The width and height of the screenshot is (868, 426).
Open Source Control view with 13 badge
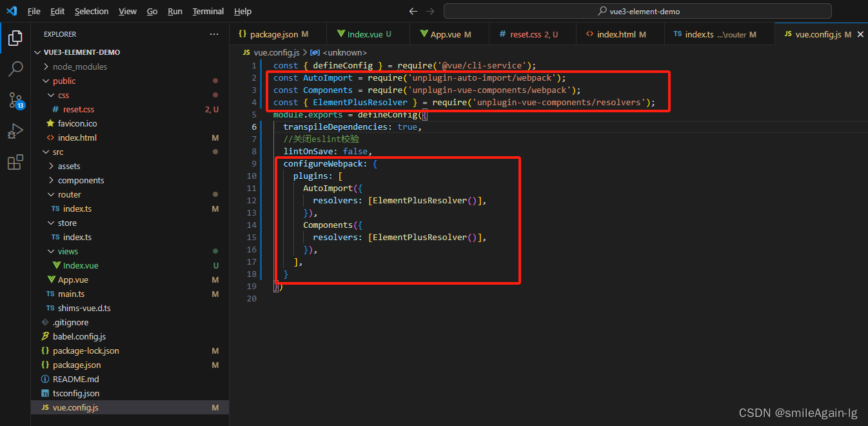(15, 100)
